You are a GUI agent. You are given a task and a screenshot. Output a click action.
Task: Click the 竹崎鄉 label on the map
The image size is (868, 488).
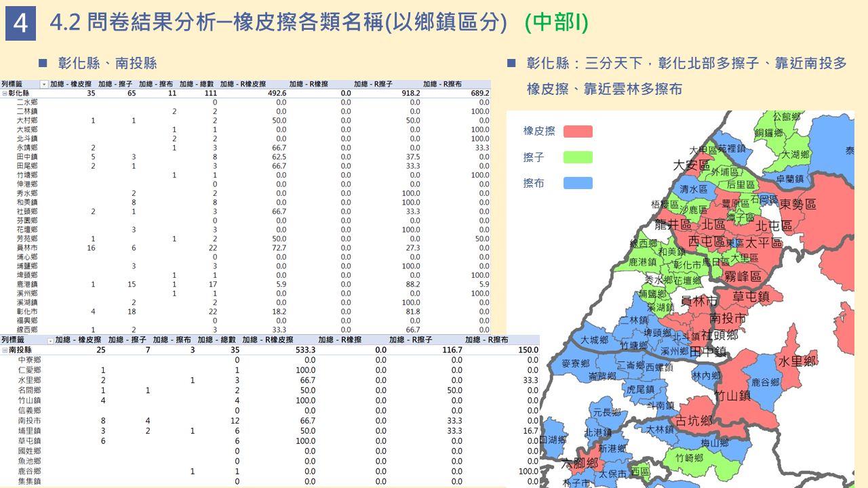[690, 459]
